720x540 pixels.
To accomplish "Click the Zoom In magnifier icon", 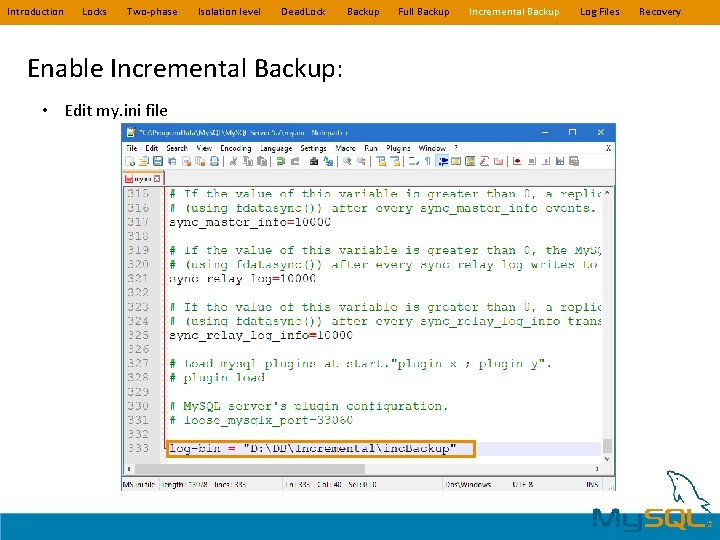I will click(347, 161).
